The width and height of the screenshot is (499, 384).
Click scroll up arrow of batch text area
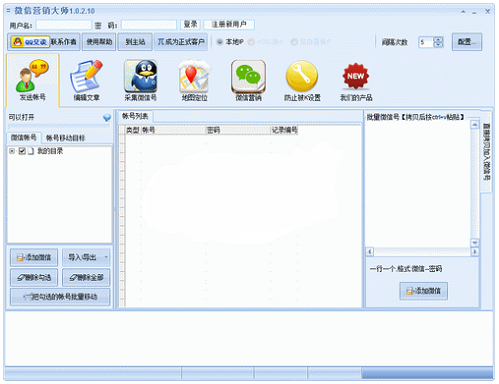click(x=475, y=125)
